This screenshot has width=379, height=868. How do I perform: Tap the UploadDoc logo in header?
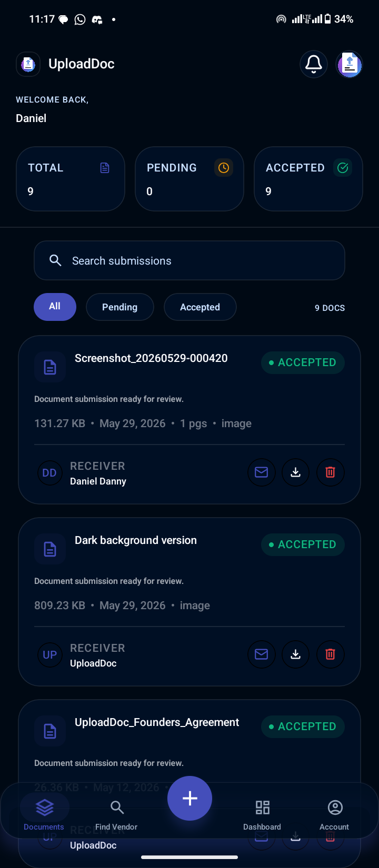28,64
